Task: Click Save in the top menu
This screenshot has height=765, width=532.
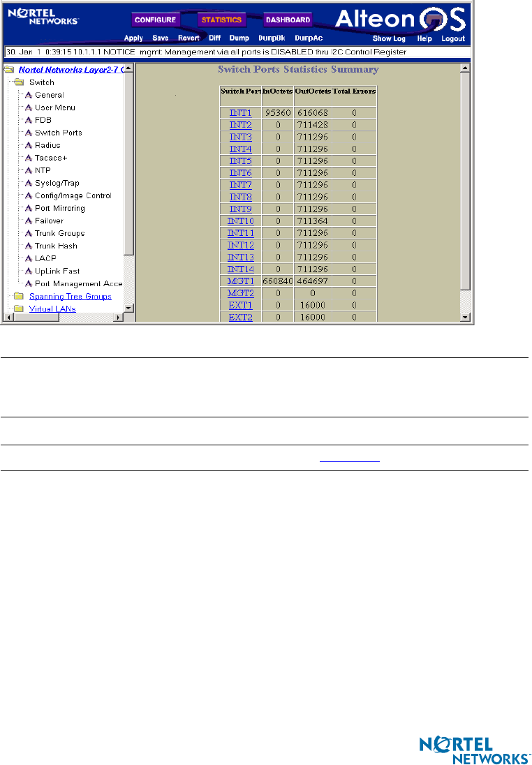Action: (160, 38)
